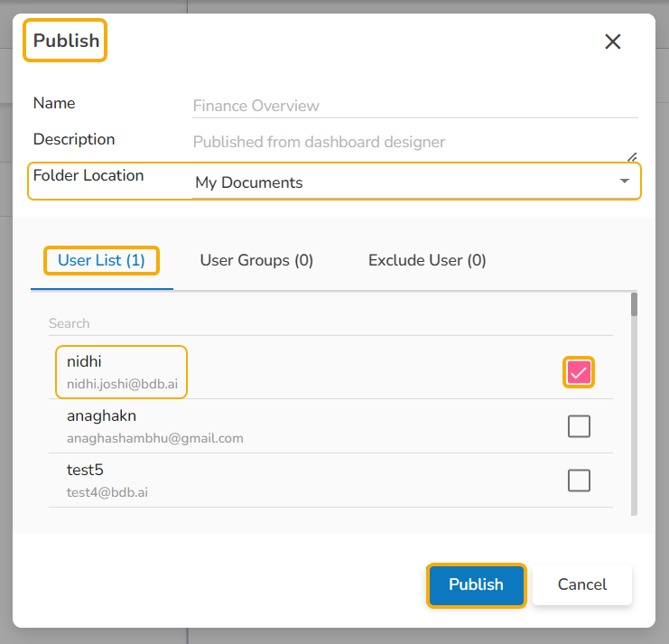Click the Cancel button

[x=582, y=584]
